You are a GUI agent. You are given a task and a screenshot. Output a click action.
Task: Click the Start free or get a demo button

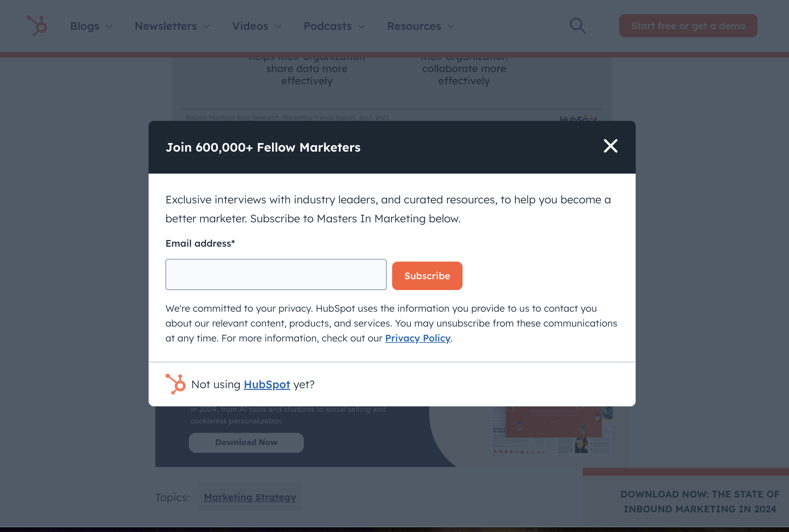pos(688,25)
